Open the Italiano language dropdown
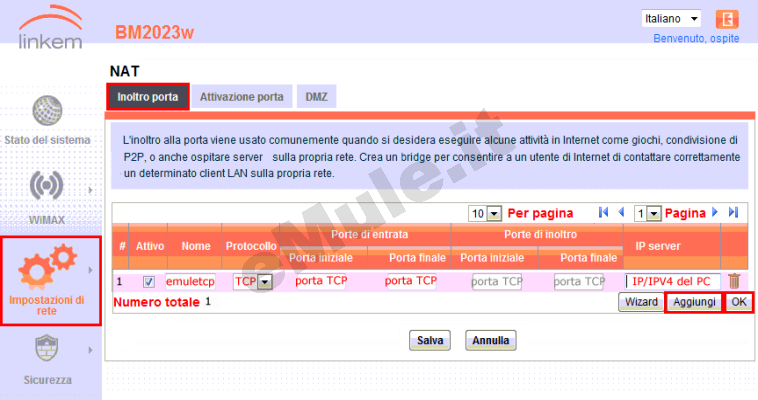 pyautogui.click(x=671, y=19)
